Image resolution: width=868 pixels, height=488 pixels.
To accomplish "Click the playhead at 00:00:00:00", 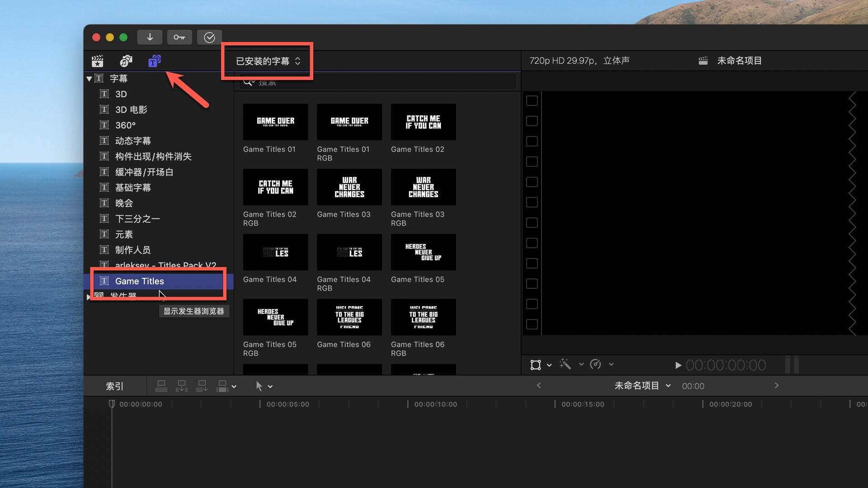I will coord(112,404).
